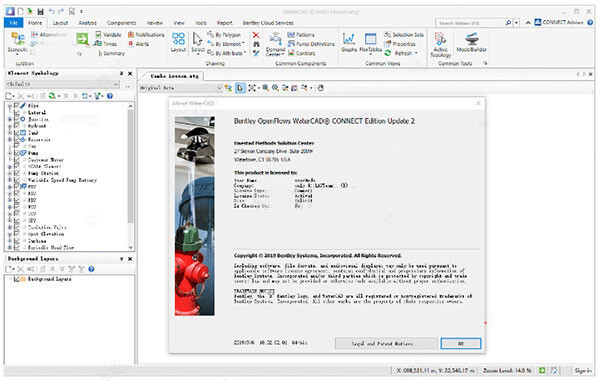Click OK in the About WaterCAD dialog

(461, 344)
